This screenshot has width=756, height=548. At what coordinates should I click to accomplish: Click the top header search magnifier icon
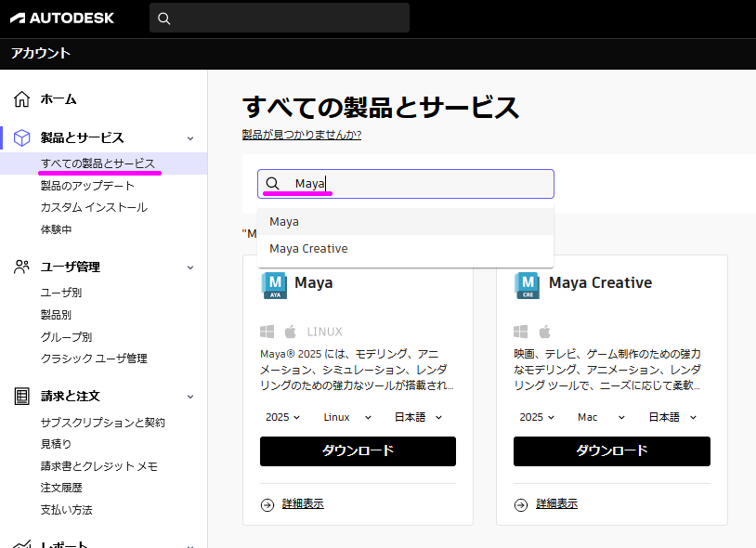(164, 19)
